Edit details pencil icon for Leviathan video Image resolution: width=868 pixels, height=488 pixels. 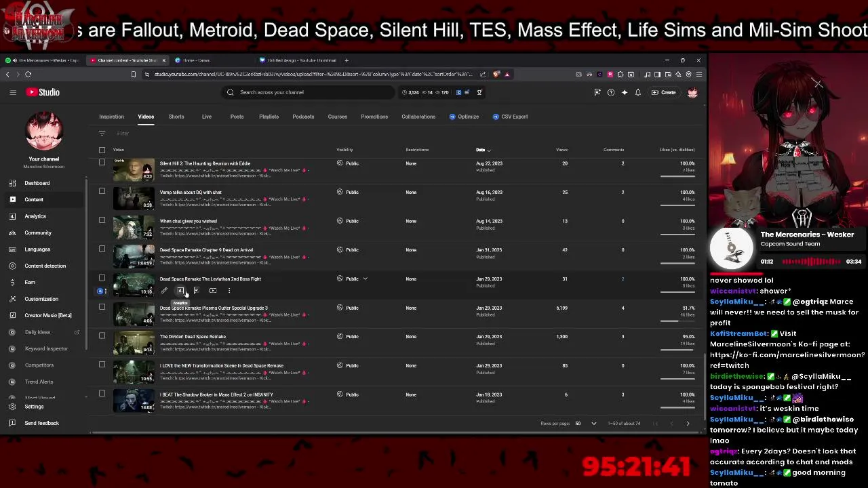point(164,291)
